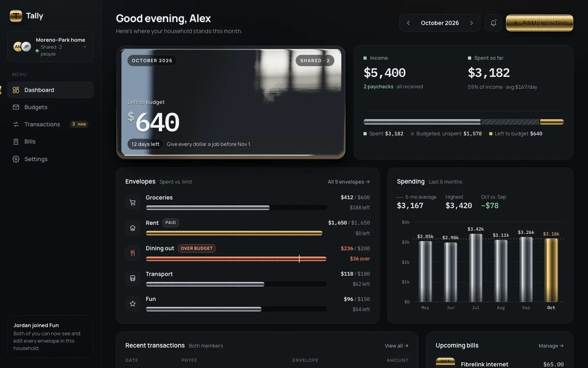This screenshot has height=368, width=588.
Task: Click the Tally logo icon
Action: click(x=16, y=16)
